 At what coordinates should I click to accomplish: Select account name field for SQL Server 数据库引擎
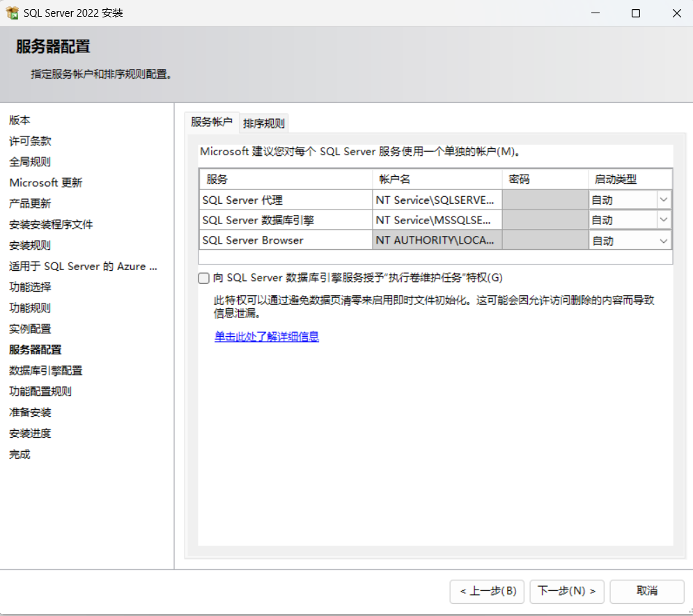click(437, 220)
